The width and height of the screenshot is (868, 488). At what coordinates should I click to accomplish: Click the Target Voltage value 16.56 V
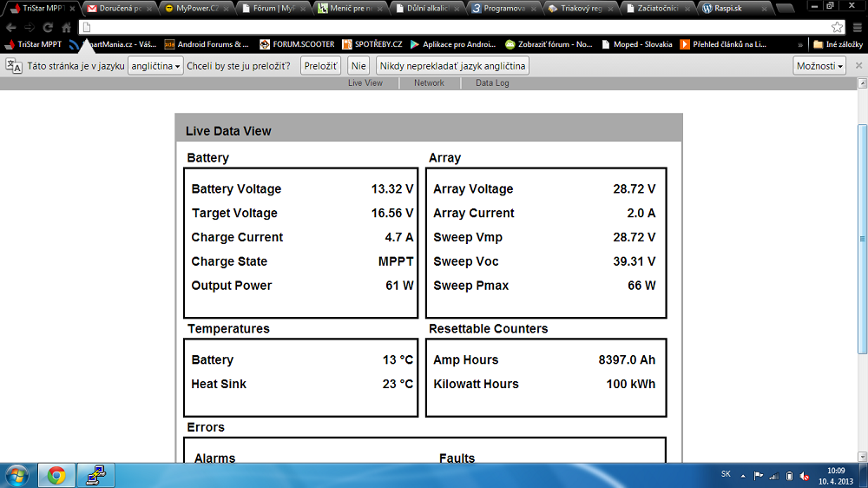coord(392,214)
